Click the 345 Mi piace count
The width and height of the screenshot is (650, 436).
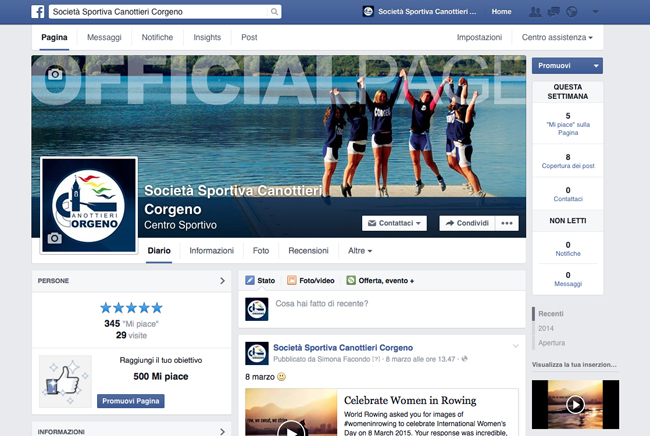point(131,324)
